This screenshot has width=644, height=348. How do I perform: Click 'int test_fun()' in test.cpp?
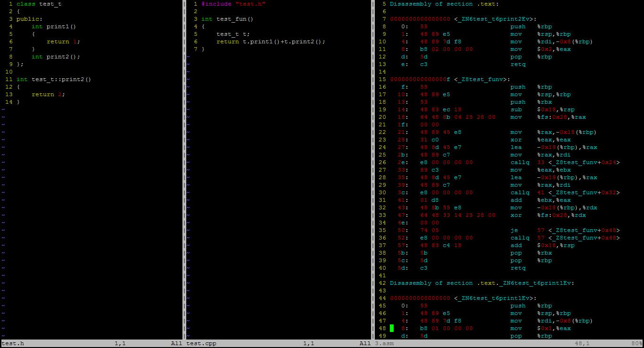tap(227, 19)
